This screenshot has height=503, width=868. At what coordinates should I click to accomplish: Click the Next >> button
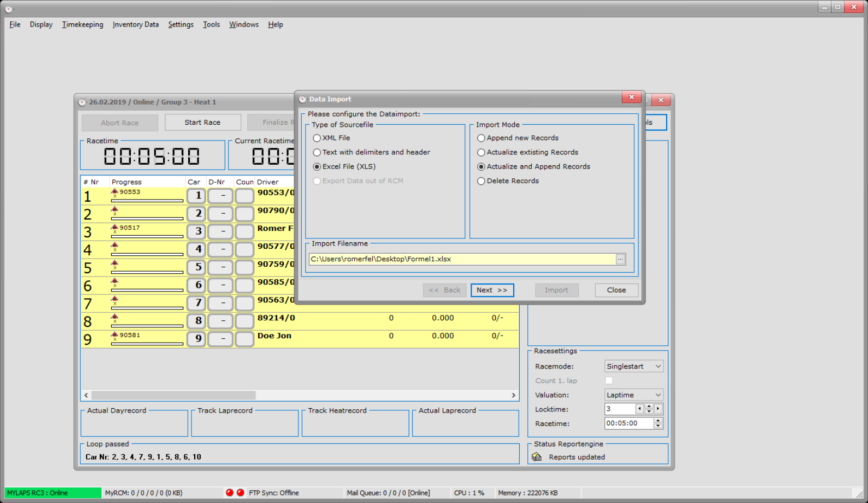pyautogui.click(x=492, y=290)
